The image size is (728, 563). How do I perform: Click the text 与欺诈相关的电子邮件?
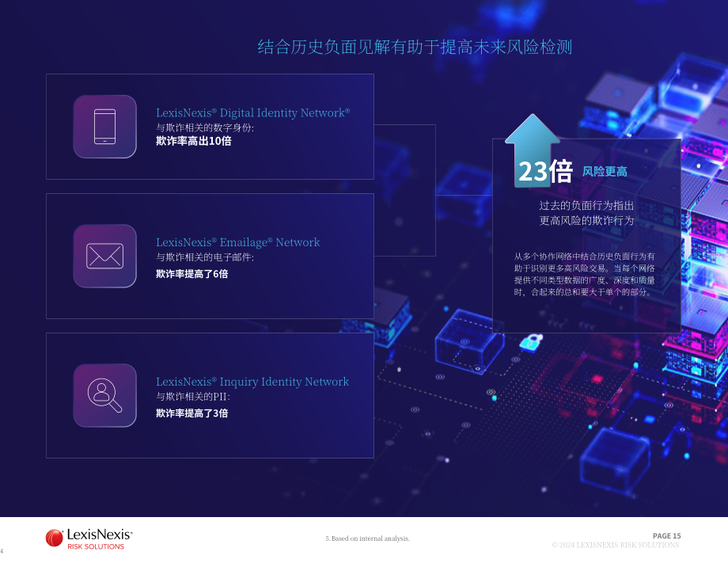205,257
